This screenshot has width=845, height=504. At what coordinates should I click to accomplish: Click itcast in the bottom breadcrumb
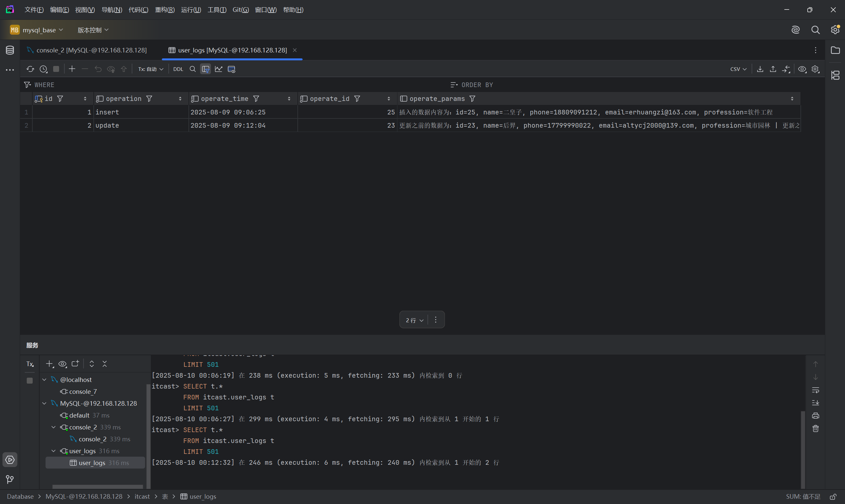(142, 496)
